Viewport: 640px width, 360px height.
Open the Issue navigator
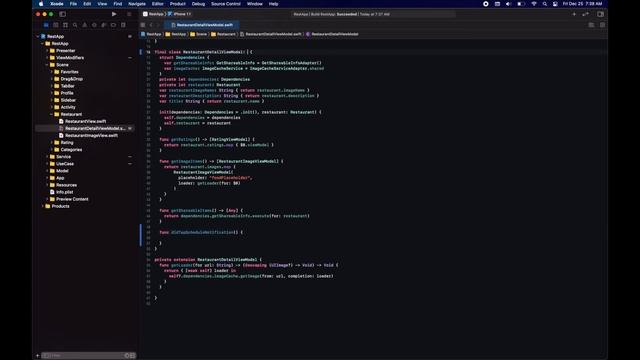pyautogui.click(x=84, y=25)
